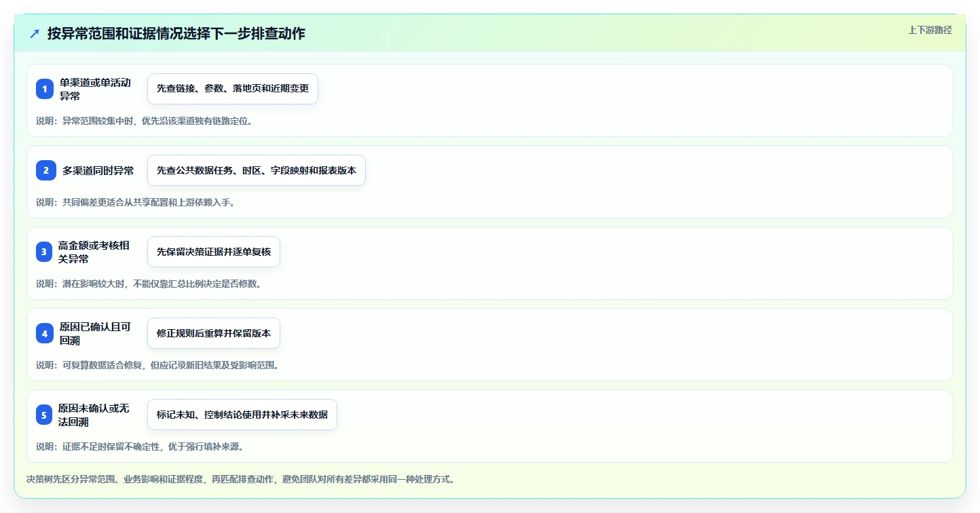Image resolution: width=980 pixels, height=513 pixels.
Task: Click 标记未知、控制结论使用并补采未来数据 action
Action: 242,415
